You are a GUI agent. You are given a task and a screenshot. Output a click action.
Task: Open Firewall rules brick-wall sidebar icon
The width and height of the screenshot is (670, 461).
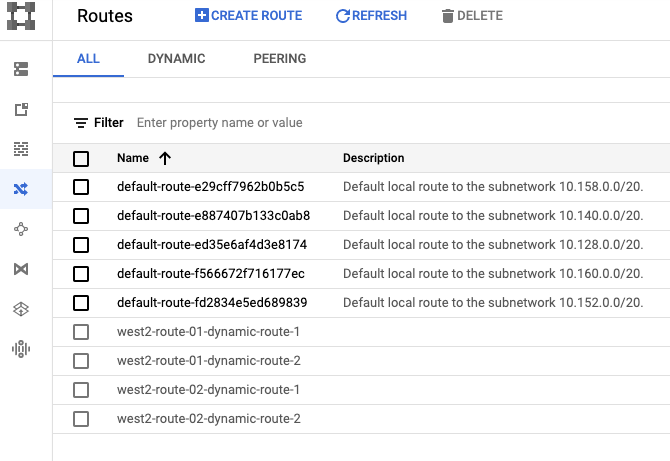coord(21,149)
